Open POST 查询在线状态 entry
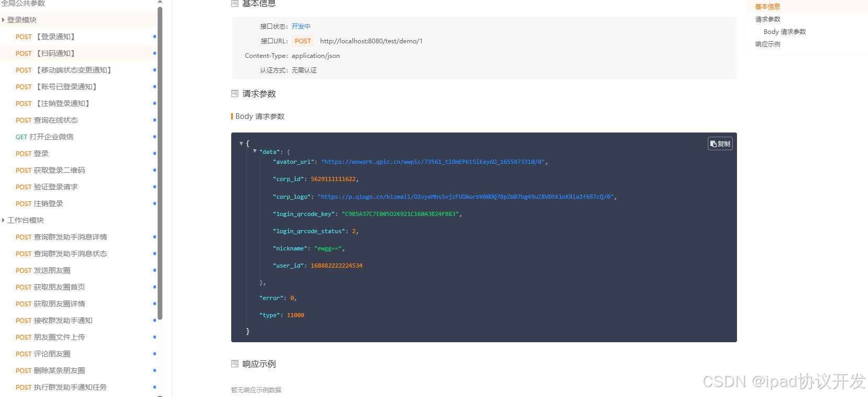 point(78,120)
